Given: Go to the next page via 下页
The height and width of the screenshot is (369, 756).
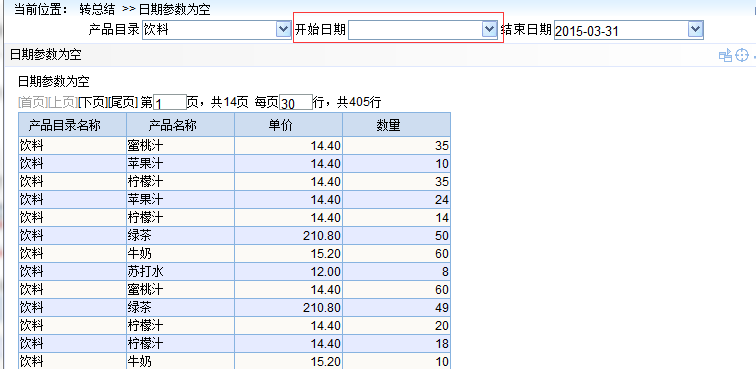Looking at the screenshot, I should click(93, 102).
